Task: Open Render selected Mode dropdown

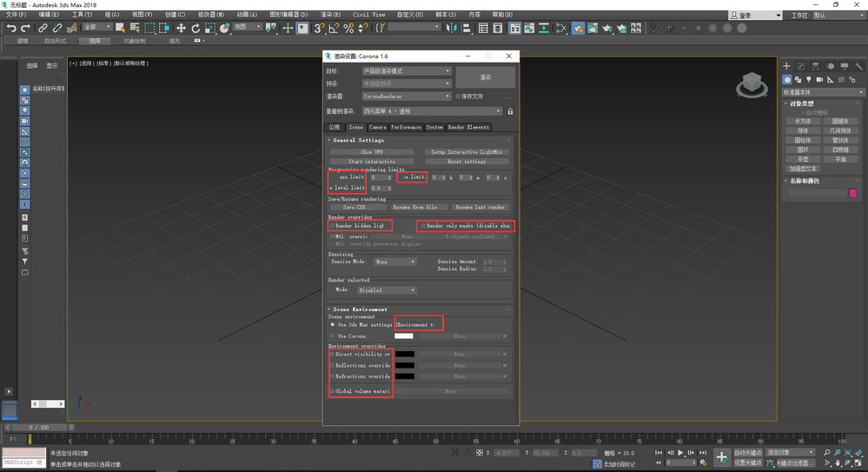Action: tap(387, 290)
